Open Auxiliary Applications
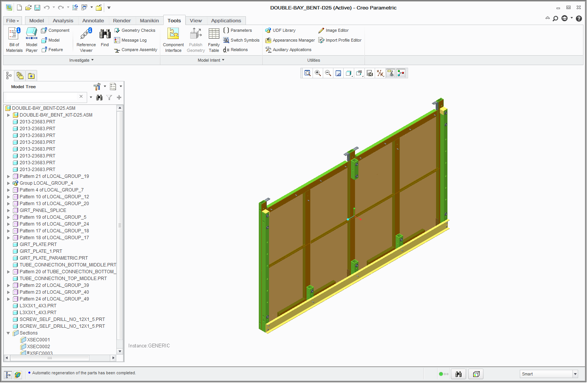This screenshot has height=383, width=588. [x=288, y=50]
